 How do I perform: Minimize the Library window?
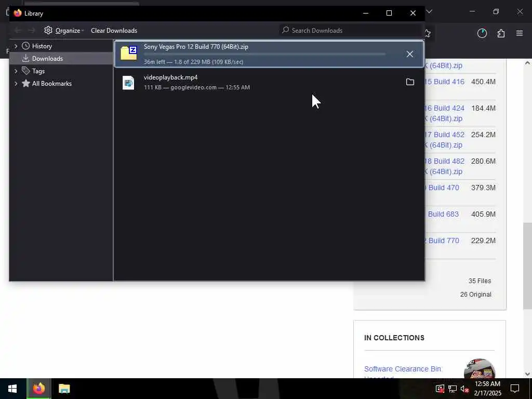365,13
